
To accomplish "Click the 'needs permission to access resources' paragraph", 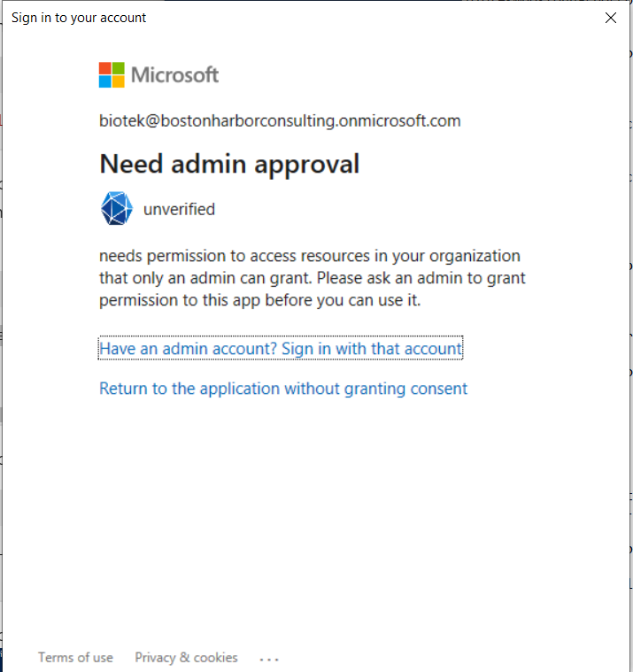I will point(313,278).
